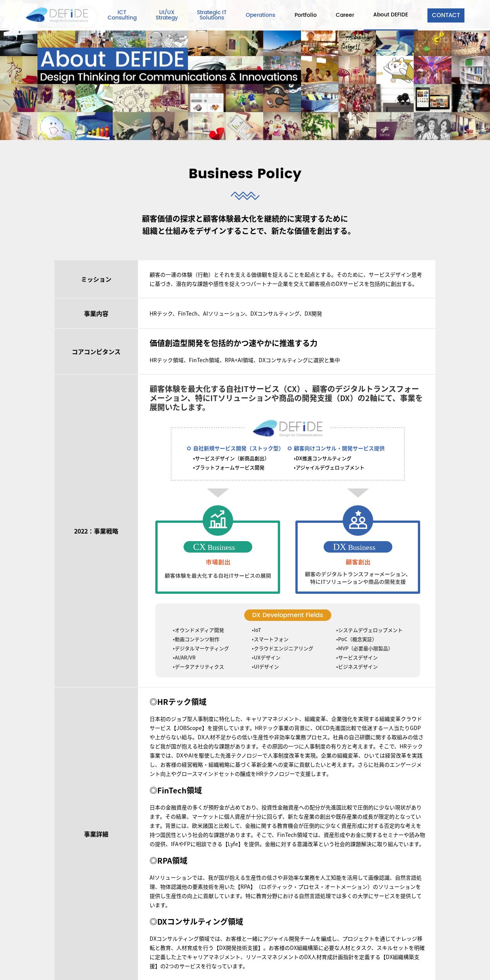The height and width of the screenshot is (980, 490).
Task: Click the ◎DXコンサルティング領域 heading
Action: (196, 922)
